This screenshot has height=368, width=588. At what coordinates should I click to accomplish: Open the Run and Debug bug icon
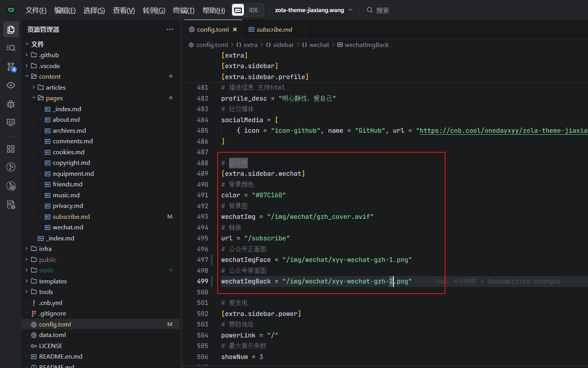pos(11,104)
